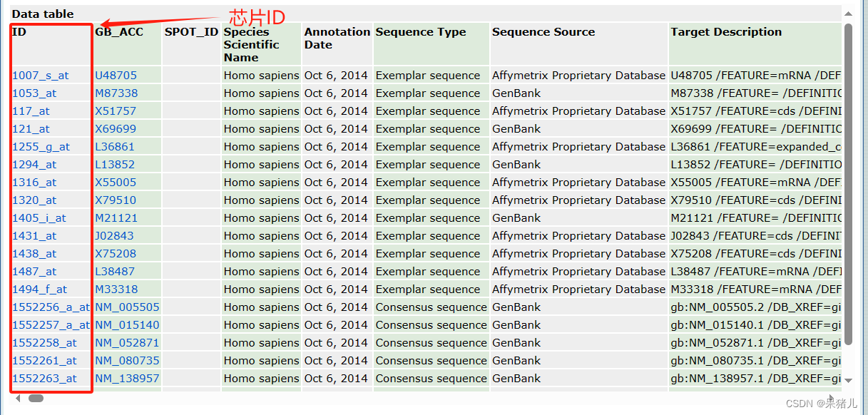Open probe ID 1007_s_at link

41,76
